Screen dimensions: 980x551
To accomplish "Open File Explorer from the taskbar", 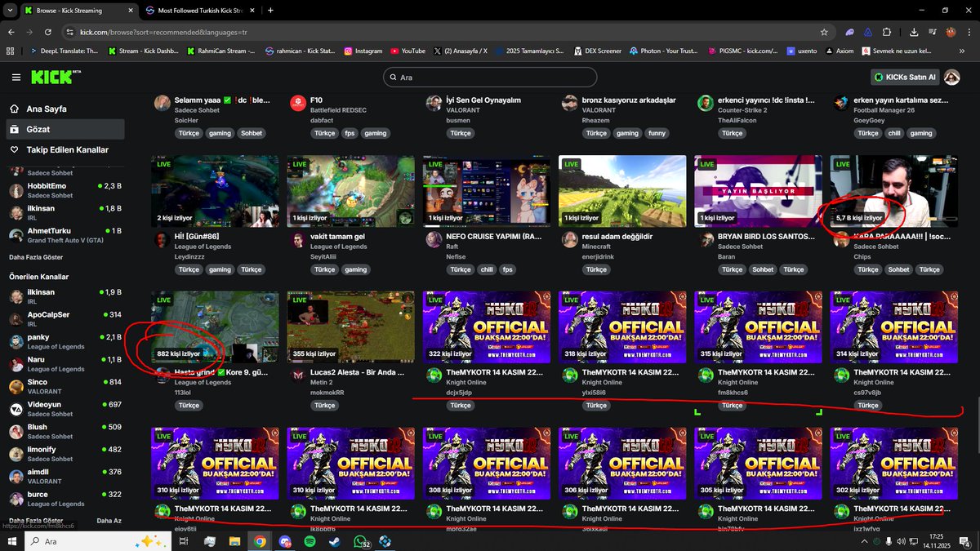I will pyautogui.click(x=234, y=541).
